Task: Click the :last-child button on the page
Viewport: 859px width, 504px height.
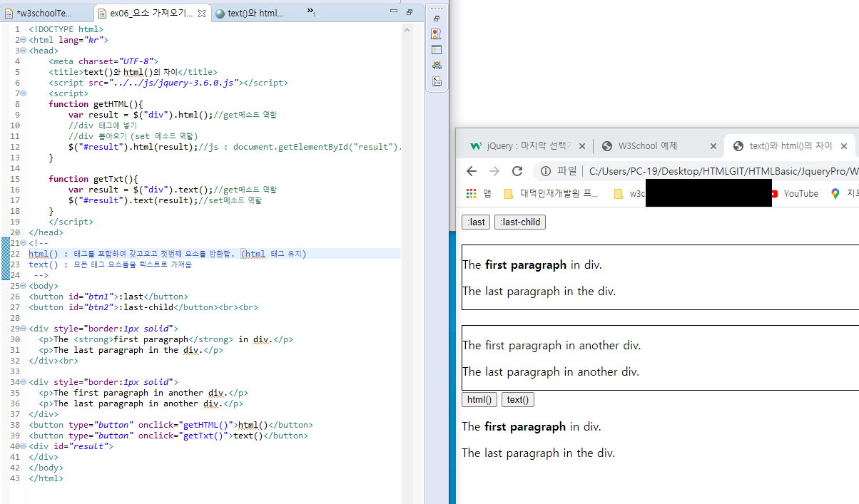Action: 521,222
